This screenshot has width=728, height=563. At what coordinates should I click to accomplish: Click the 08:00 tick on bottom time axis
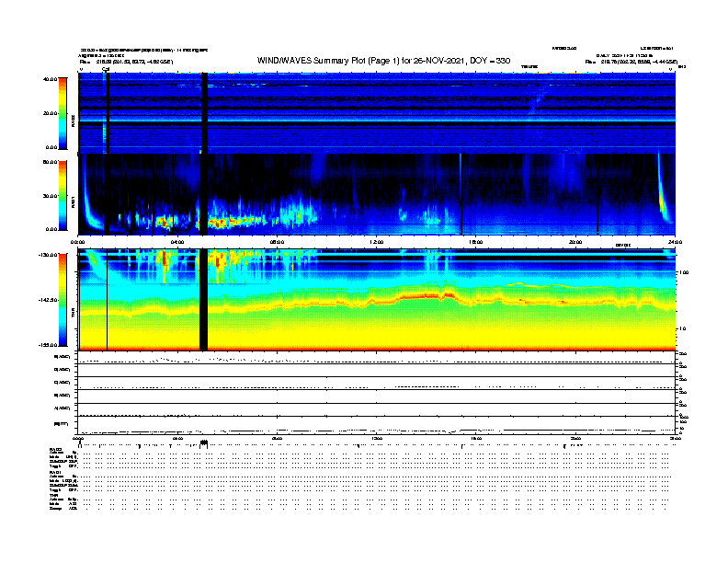(x=277, y=438)
